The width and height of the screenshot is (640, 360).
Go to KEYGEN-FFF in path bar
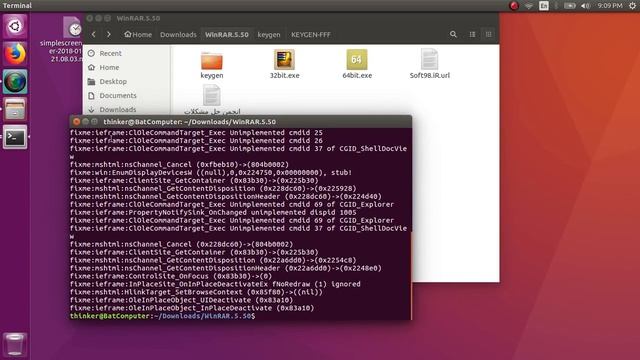click(x=311, y=35)
